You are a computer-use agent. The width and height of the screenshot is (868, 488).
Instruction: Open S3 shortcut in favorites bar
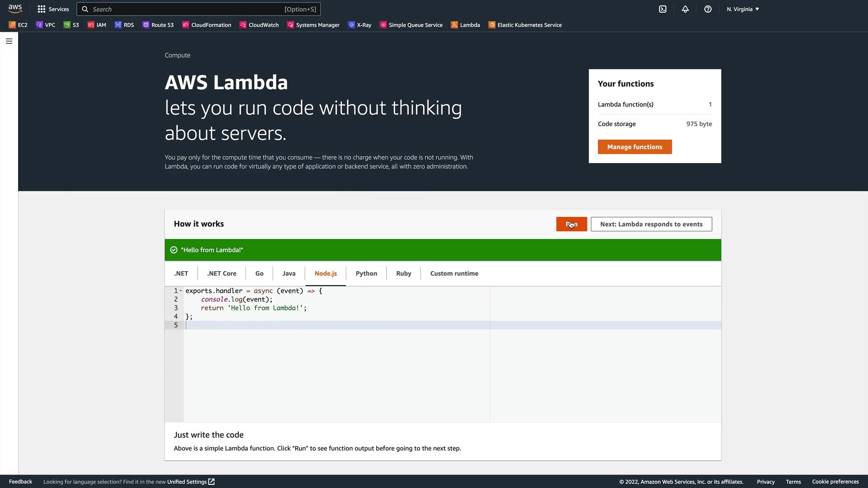point(71,25)
